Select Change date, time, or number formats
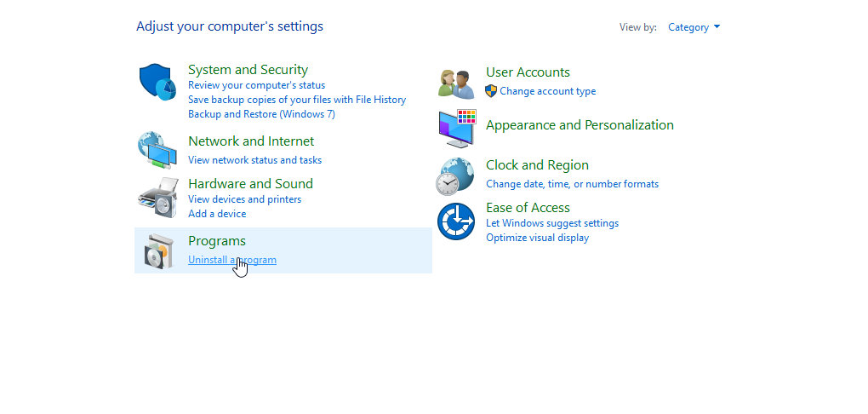 573,184
